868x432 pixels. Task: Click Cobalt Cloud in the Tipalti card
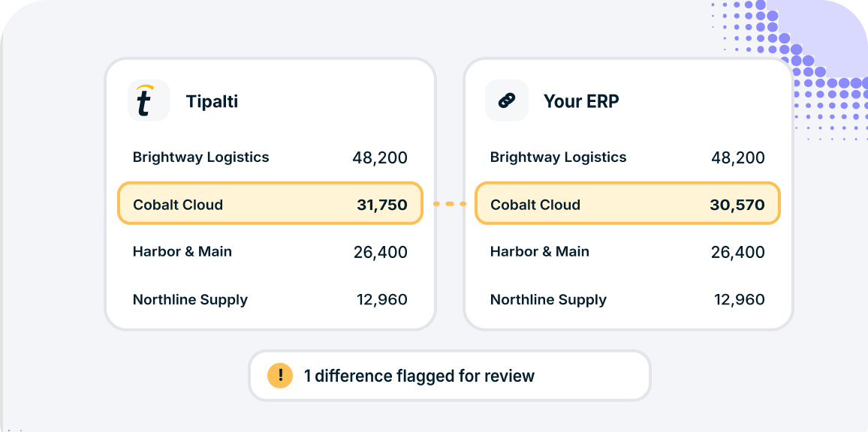click(x=178, y=205)
